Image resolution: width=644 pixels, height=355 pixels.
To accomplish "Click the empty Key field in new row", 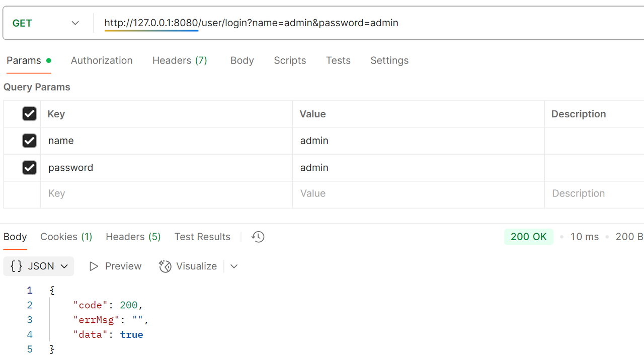I will pyautogui.click(x=166, y=194).
